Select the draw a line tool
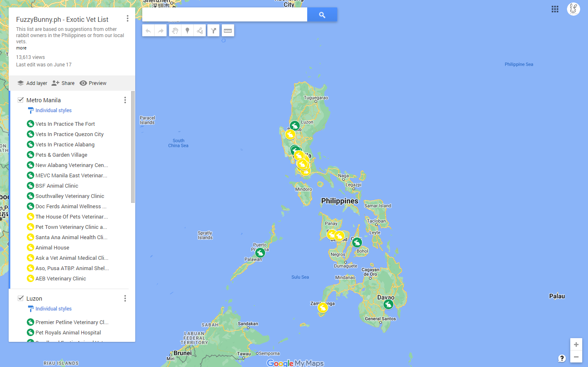This screenshot has height=367, width=588. pyautogui.click(x=200, y=31)
